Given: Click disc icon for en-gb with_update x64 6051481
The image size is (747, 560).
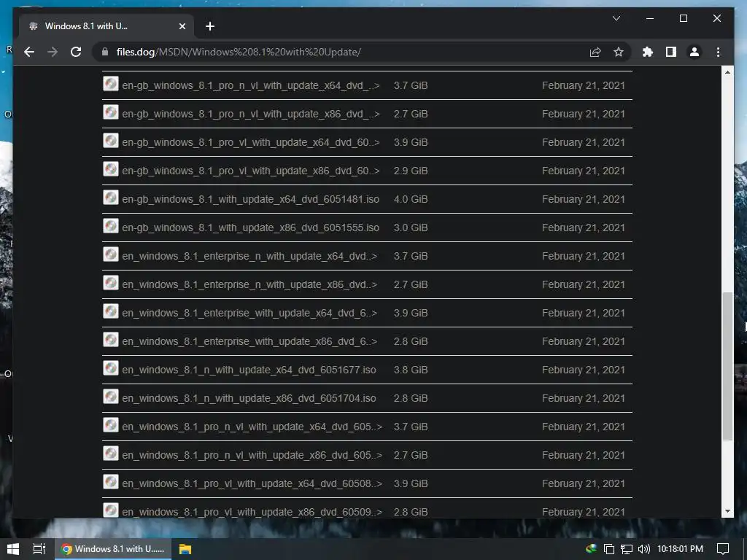Looking at the screenshot, I should [111, 197].
